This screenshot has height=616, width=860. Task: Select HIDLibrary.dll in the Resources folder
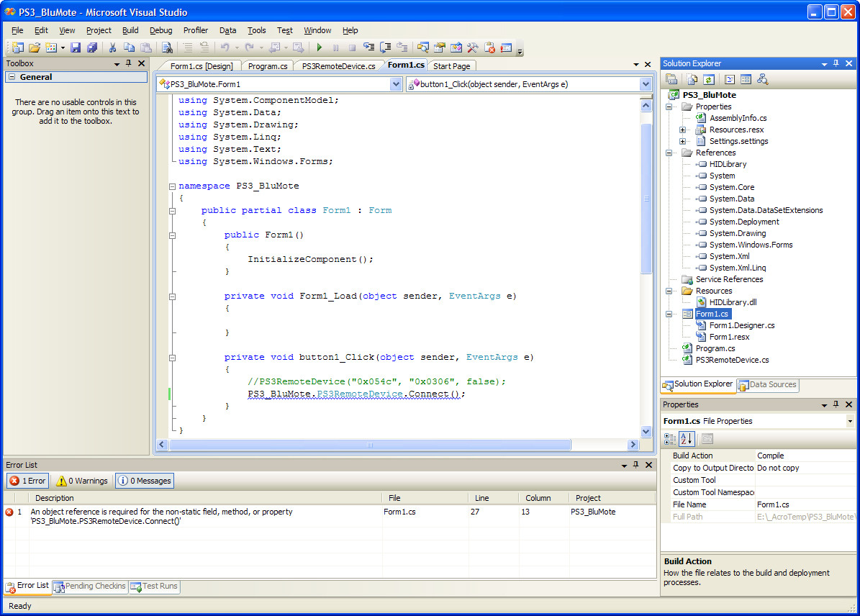(x=733, y=303)
